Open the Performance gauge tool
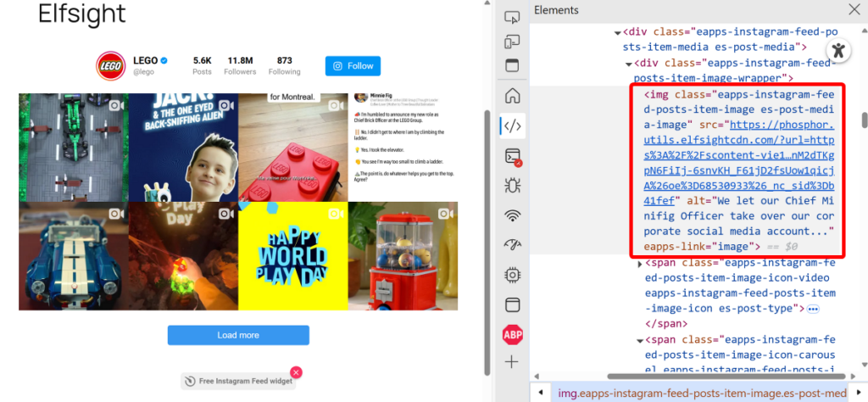 [513, 244]
